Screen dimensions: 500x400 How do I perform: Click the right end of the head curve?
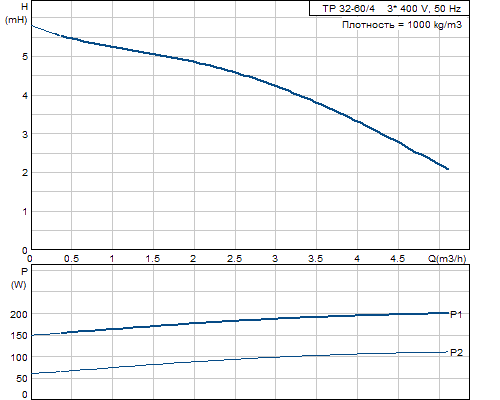447,169
